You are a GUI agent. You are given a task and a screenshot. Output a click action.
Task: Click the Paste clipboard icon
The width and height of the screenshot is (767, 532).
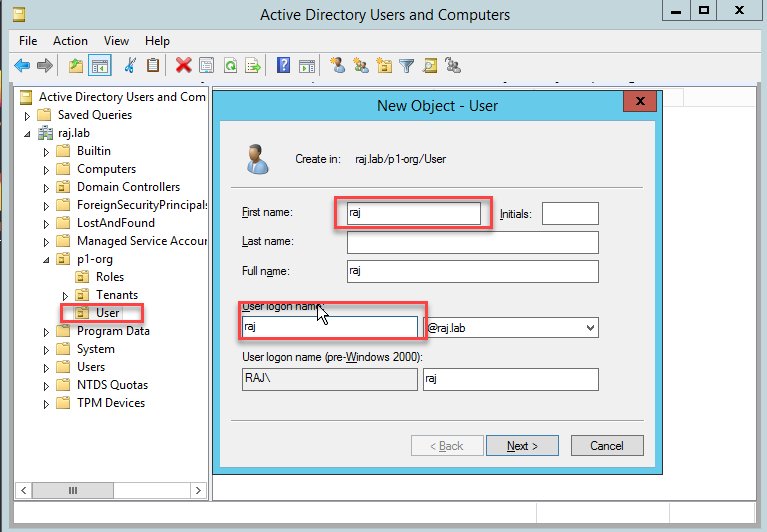[x=153, y=65]
